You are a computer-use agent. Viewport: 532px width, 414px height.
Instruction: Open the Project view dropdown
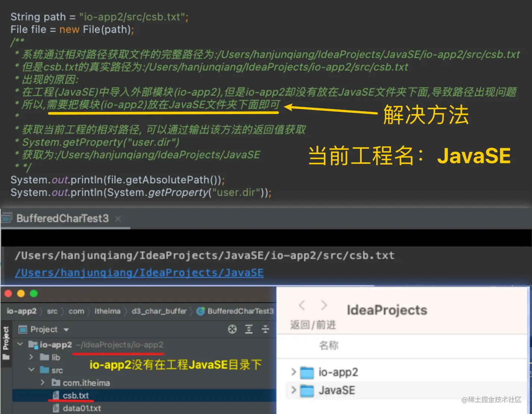(x=66, y=330)
